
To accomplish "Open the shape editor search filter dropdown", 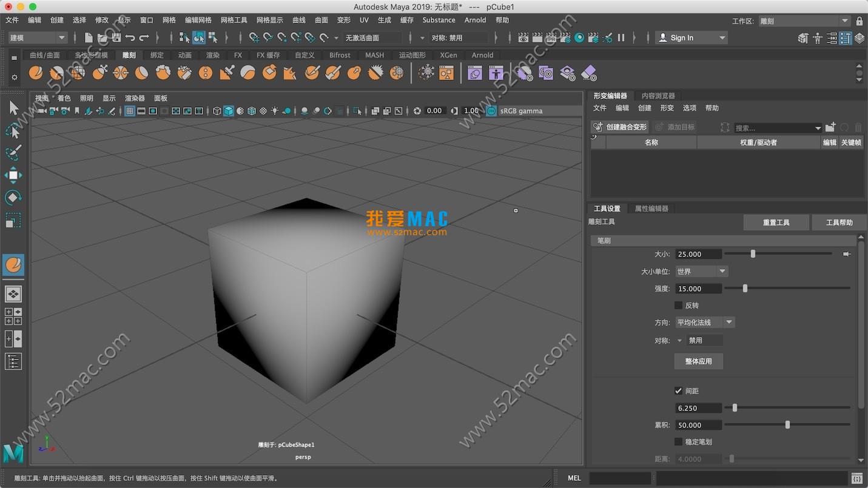I will tap(818, 128).
